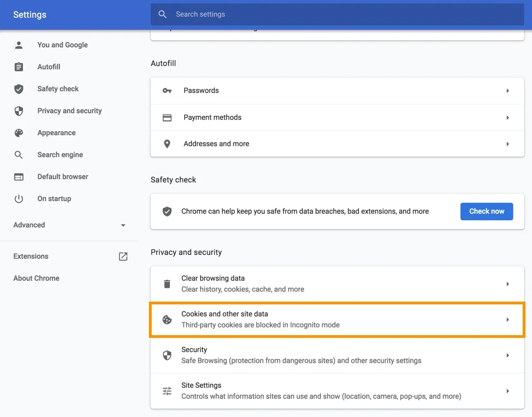532x417 pixels.
Task: Click the Check now button
Action: (486, 212)
